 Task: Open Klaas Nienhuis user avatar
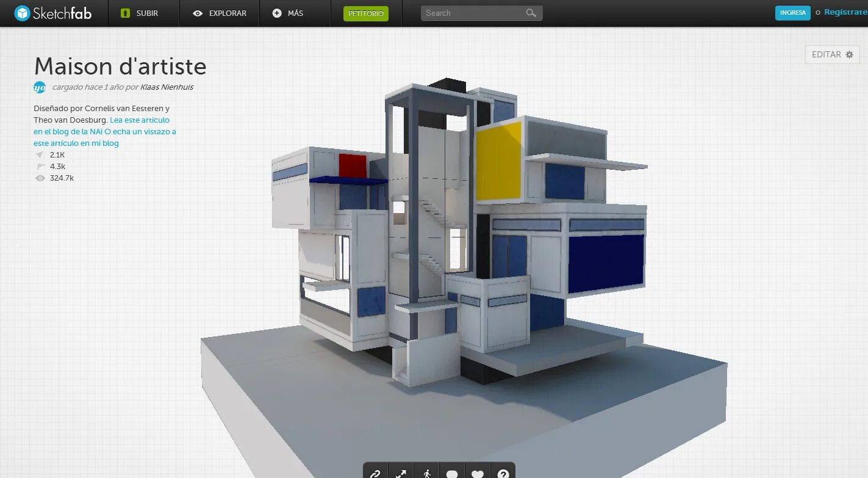pyautogui.click(x=40, y=87)
